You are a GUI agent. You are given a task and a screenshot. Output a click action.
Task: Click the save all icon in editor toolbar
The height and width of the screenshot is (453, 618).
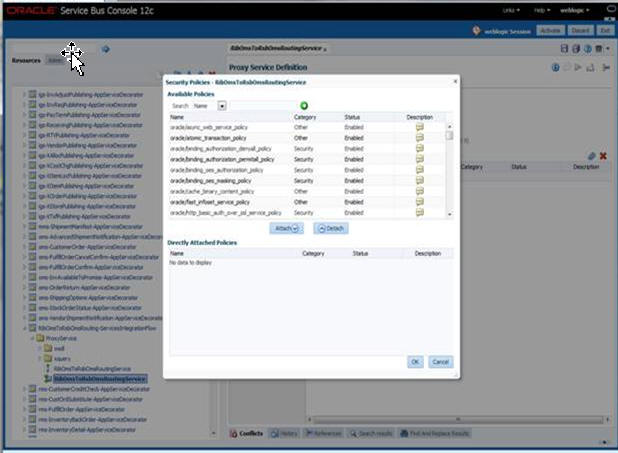pos(576,48)
